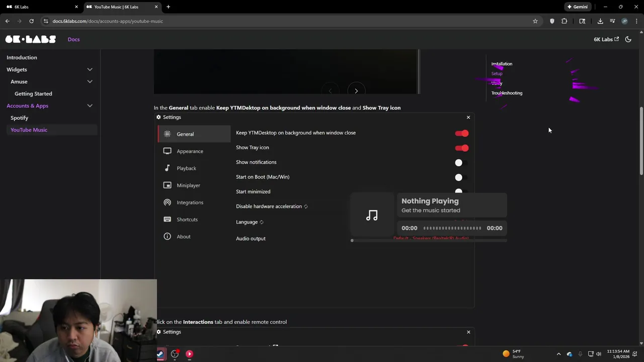Enable Start on Boot (Mac/Win) switch

[x=461, y=177]
